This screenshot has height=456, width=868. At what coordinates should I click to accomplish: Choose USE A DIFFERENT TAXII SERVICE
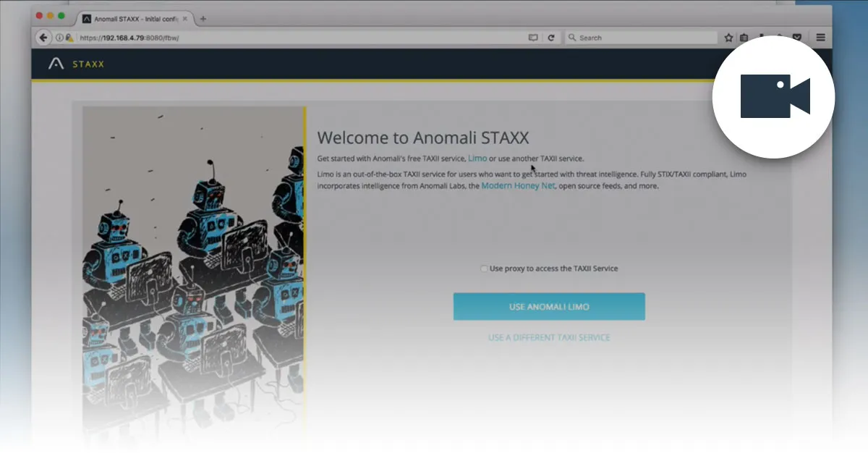click(x=549, y=337)
